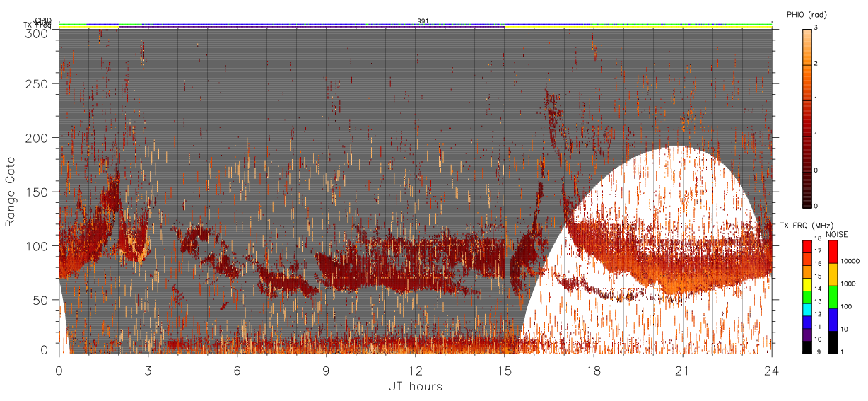The image size is (868, 401).
Task: Click the '10000' label on the NOISE scale
Action: tap(850, 262)
